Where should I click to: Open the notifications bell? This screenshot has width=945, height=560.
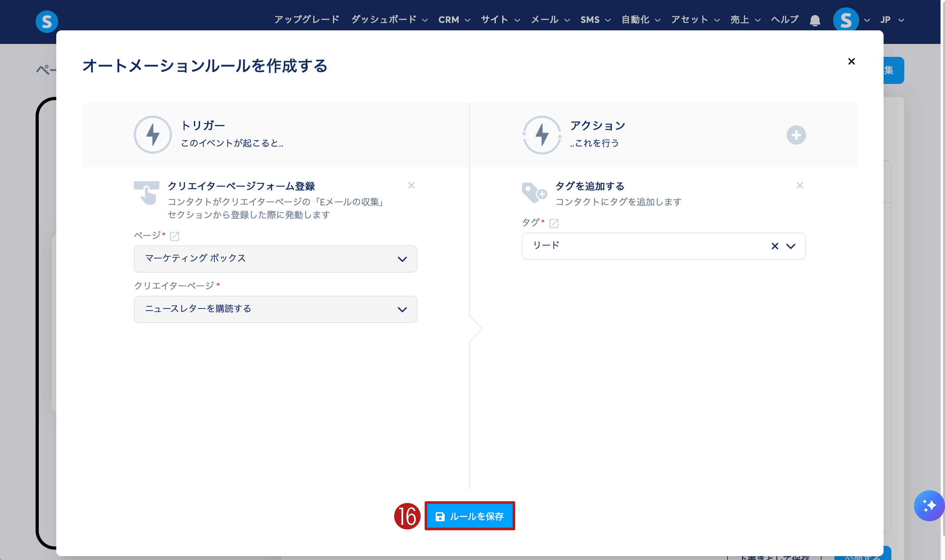pos(815,20)
